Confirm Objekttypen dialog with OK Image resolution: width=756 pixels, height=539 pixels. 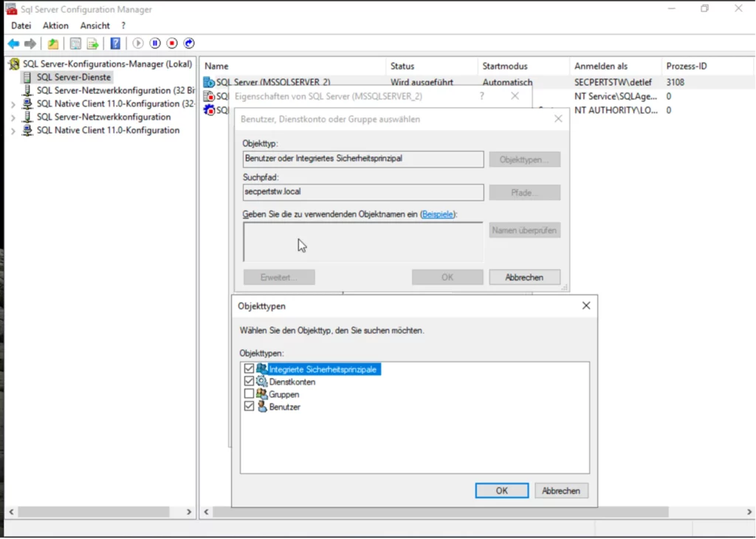501,490
